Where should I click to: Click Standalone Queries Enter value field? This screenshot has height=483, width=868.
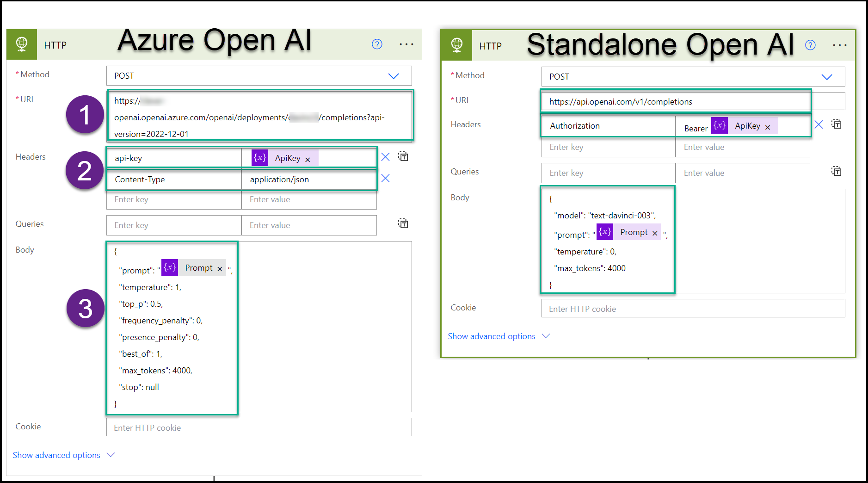(x=743, y=173)
